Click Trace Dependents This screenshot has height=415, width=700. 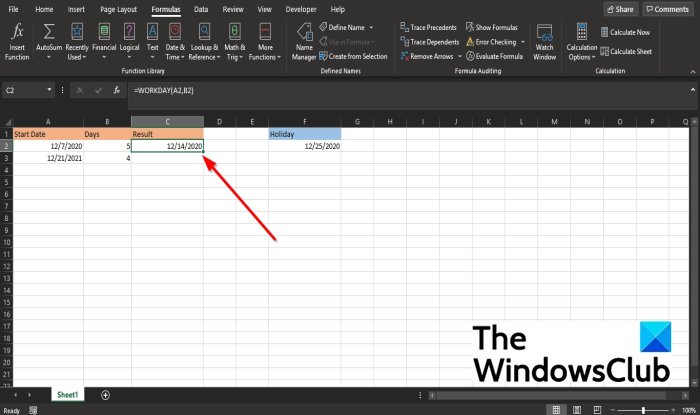[x=430, y=42]
